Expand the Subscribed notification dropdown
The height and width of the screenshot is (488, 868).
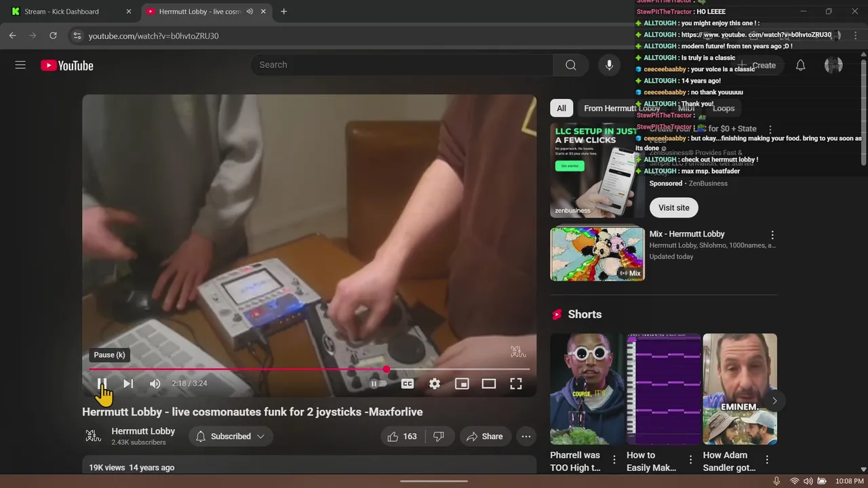[231, 436]
